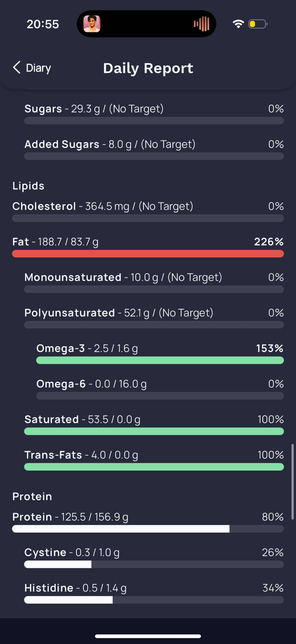Open Cholesterol nutrient details

148,211
